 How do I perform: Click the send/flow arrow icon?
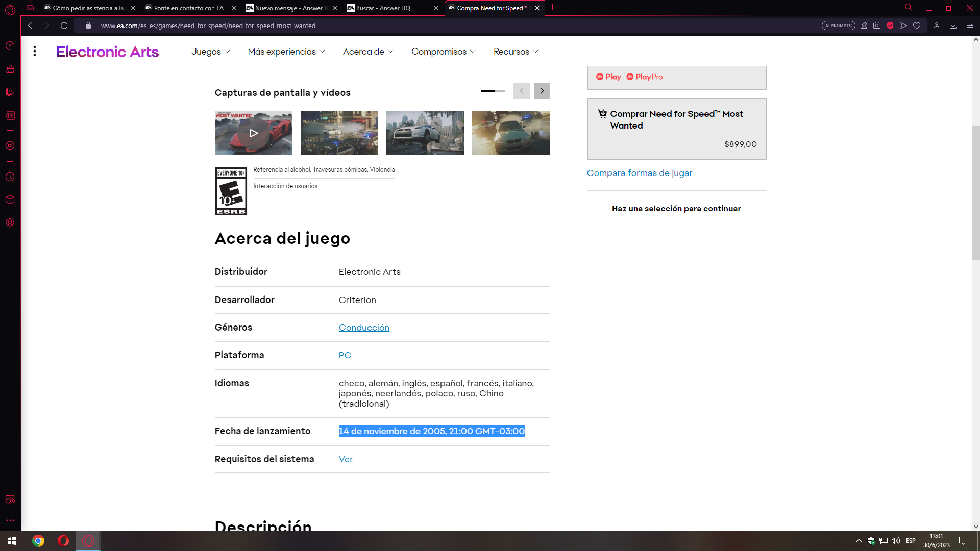point(903,26)
